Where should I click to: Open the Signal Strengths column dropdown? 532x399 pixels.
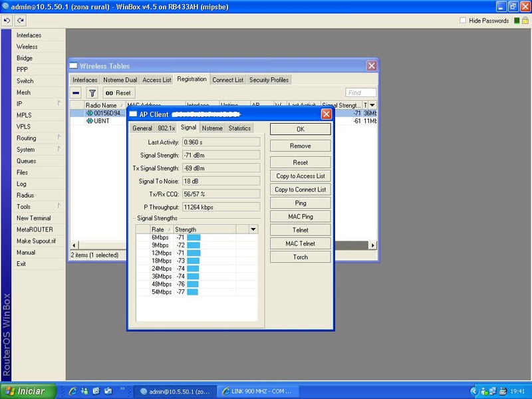(x=253, y=229)
